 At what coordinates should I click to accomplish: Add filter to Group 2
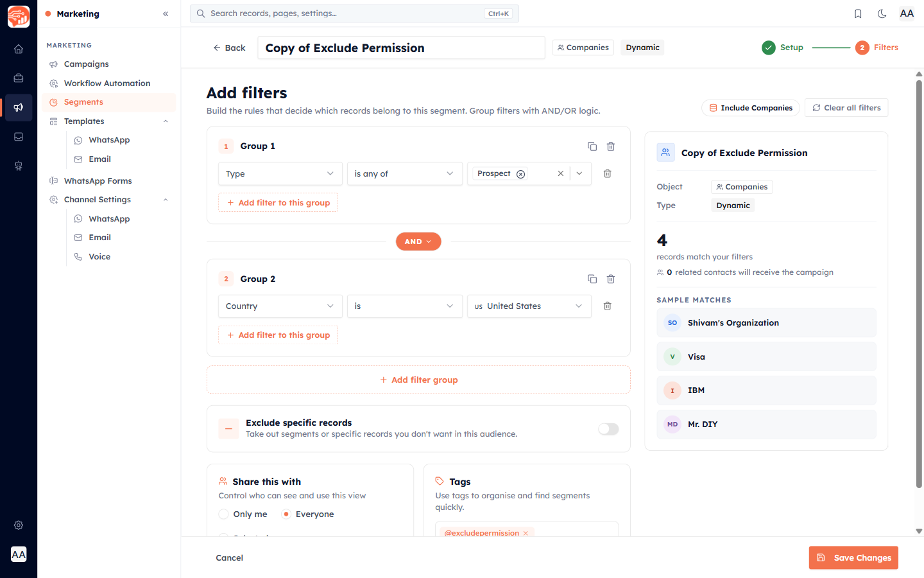tap(278, 335)
